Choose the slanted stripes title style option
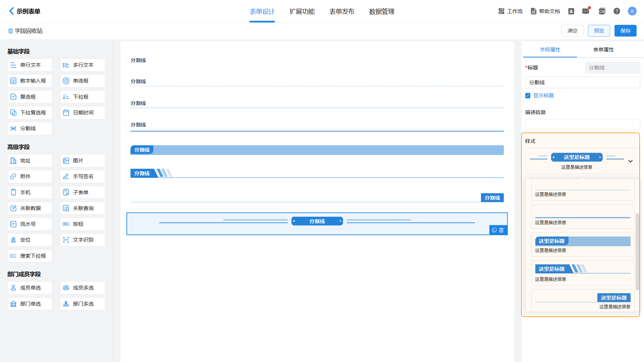 (x=582, y=273)
